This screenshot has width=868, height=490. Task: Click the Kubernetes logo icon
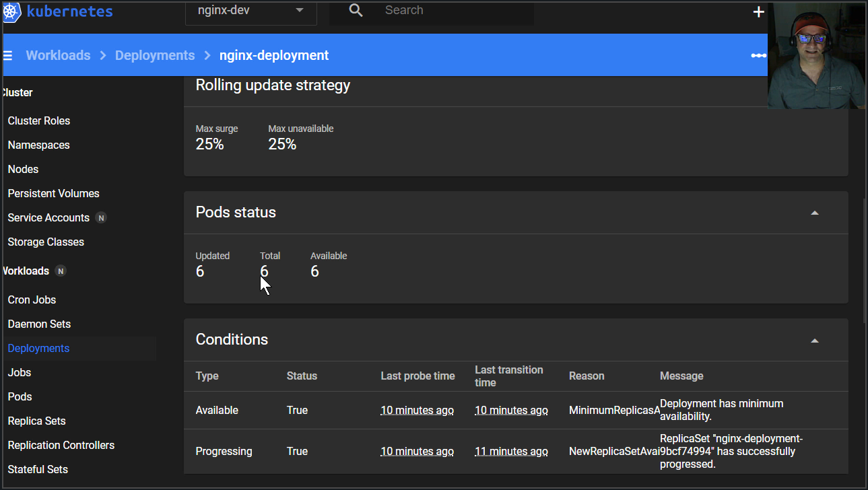pos(11,11)
